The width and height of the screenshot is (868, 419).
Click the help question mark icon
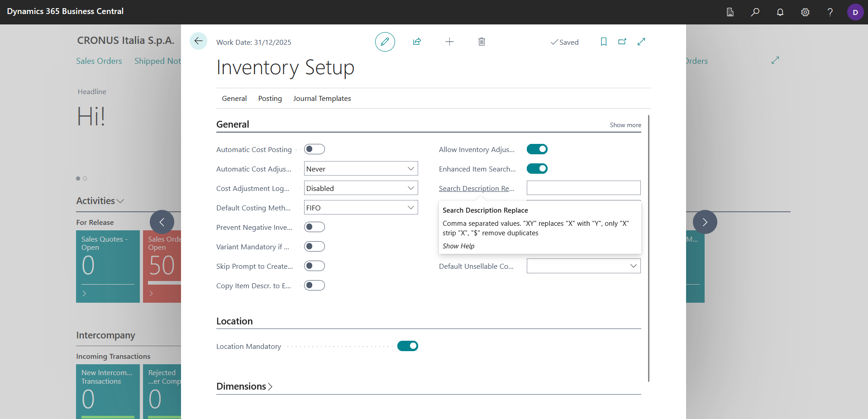(x=830, y=12)
